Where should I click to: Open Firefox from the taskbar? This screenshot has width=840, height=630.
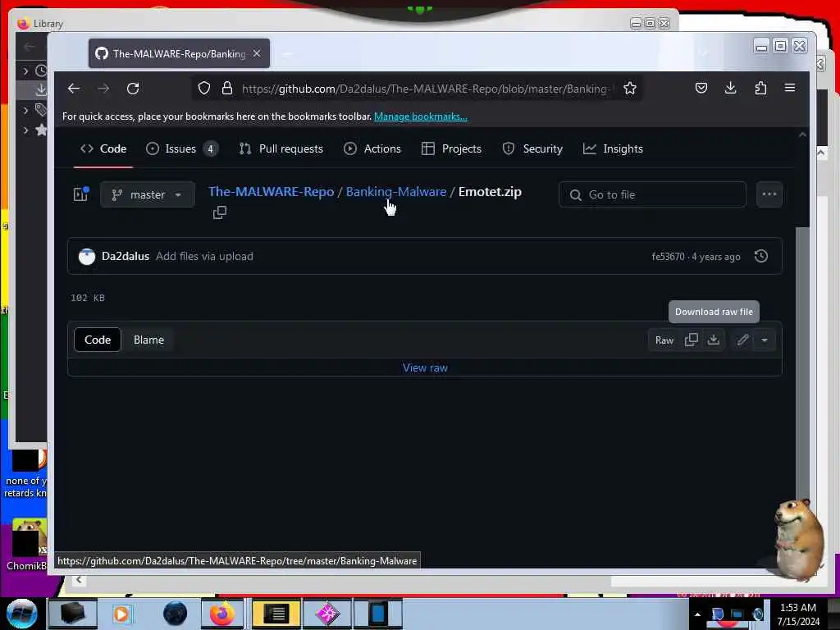[x=222, y=614]
